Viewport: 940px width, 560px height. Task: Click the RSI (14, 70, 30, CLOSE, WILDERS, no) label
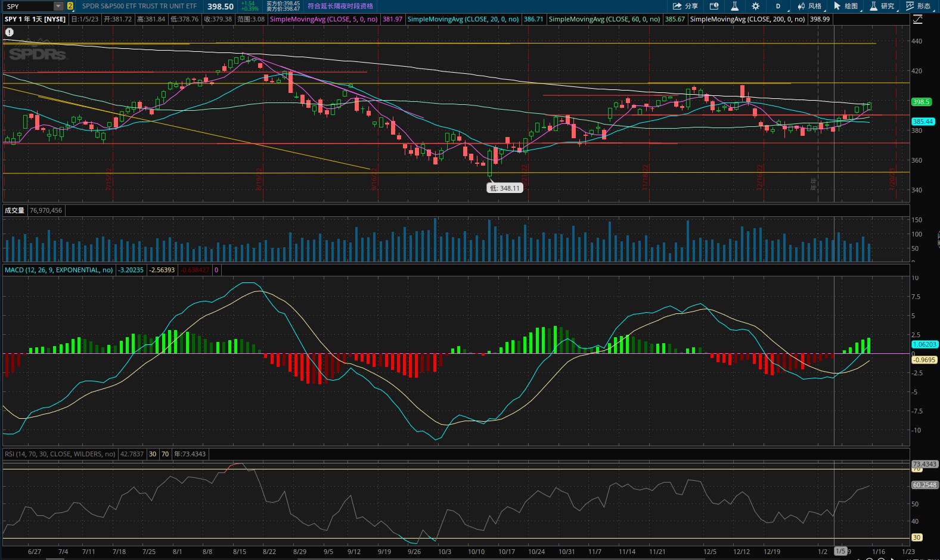(x=60, y=454)
